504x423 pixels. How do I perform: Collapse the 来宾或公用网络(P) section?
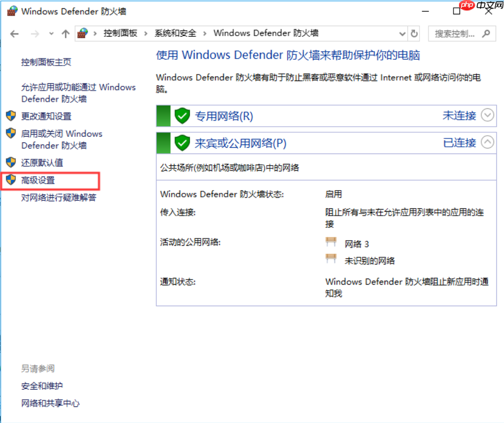[x=487, y=143]
